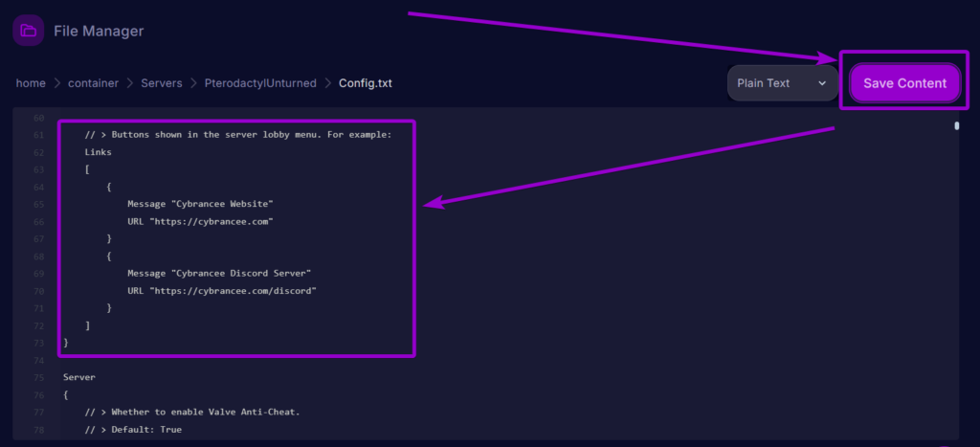The height and width of the screenshot is (447, 980).
Task: Open the Plain Text language dropdown
Action: click(x=782, y=83)
